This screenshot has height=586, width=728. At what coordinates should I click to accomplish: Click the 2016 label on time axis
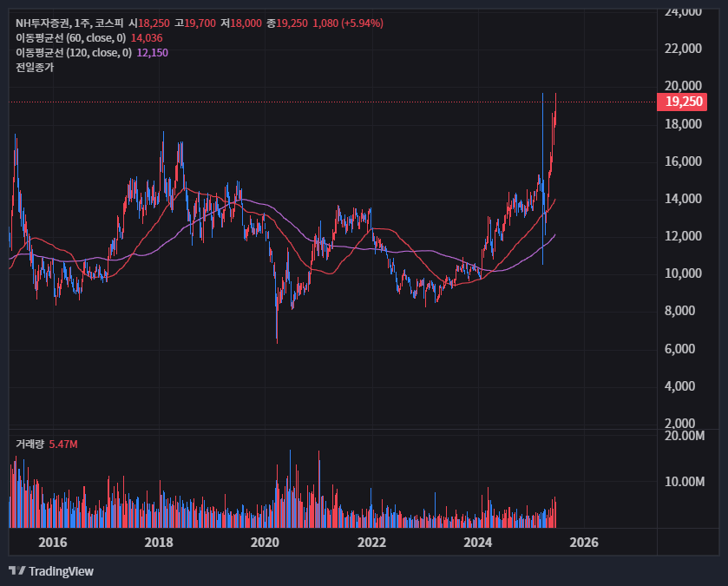click(52, 543)
